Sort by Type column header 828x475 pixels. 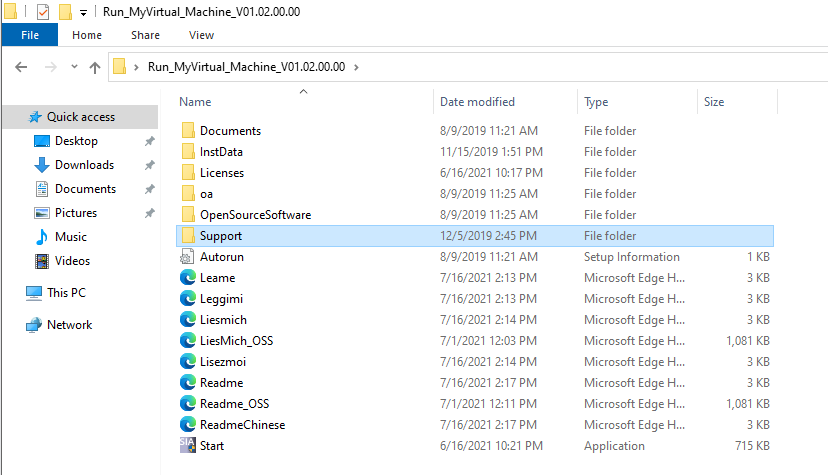point(596,102)
